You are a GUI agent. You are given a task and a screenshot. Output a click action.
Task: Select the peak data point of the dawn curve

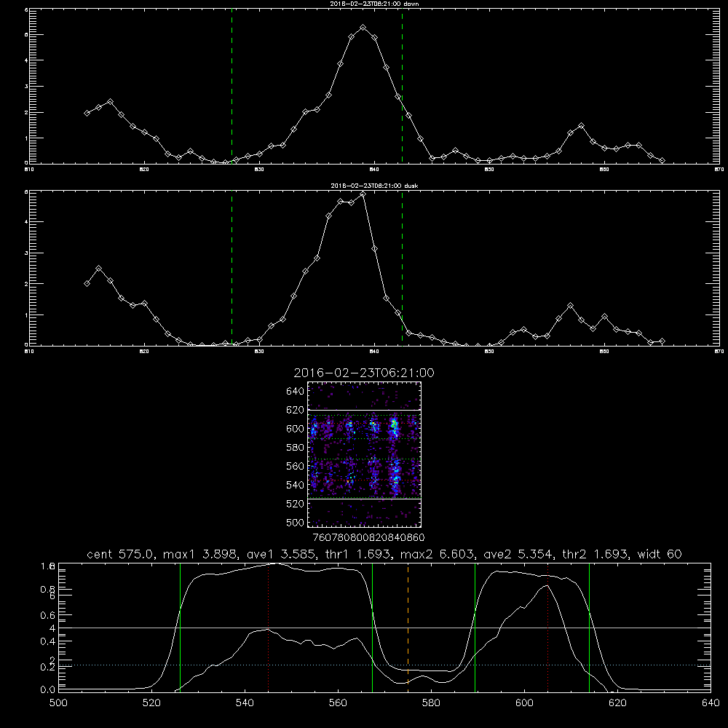pyautogui.click(x=363, y=28)
